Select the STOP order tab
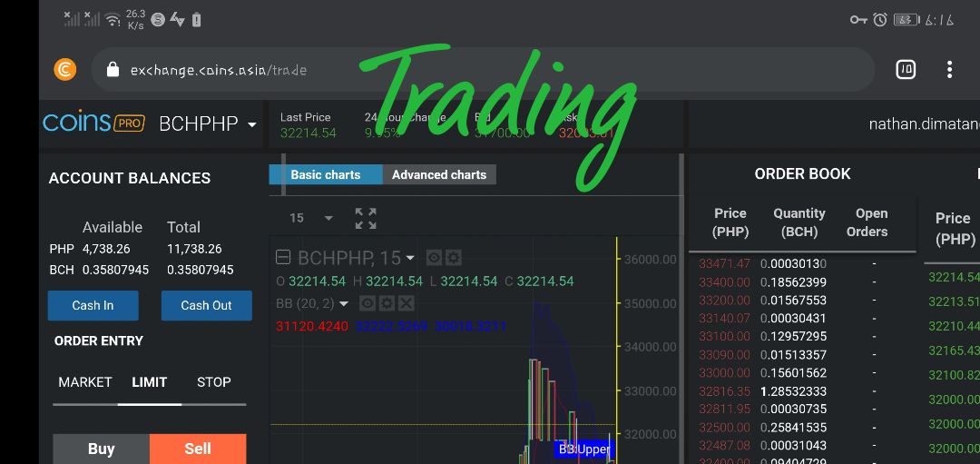Screen dimensions: 980x464 [x=214, y=382]
